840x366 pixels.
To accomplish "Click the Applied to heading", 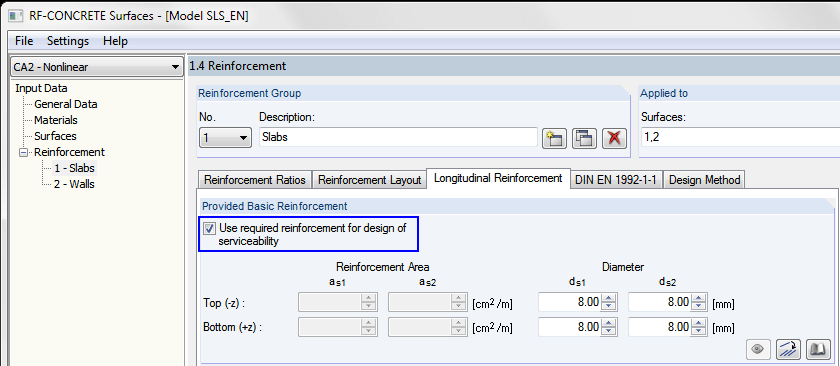I will tap(664, 93).
